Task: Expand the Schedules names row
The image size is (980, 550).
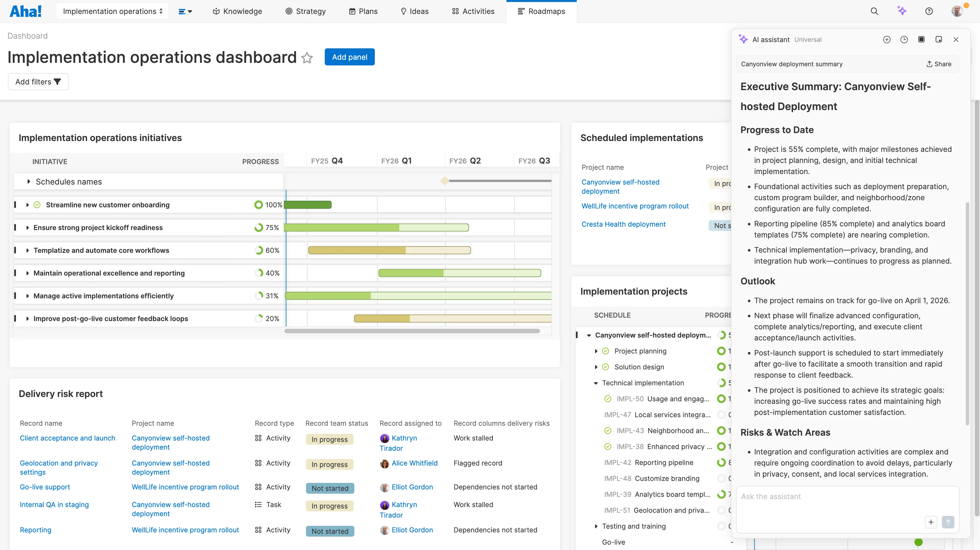Action: pyautogui.click(x=28, y=182)
